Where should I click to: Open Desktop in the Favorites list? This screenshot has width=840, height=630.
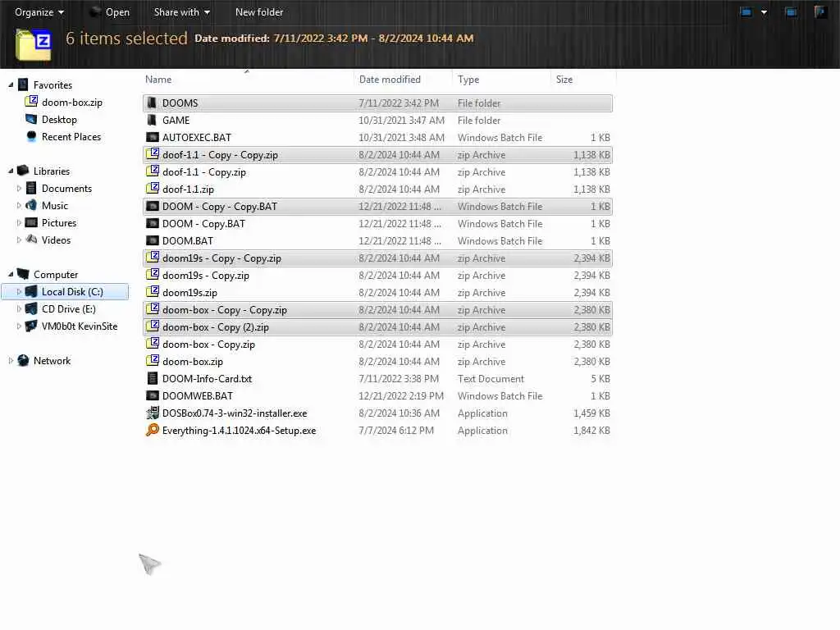[x=59, y=120]
